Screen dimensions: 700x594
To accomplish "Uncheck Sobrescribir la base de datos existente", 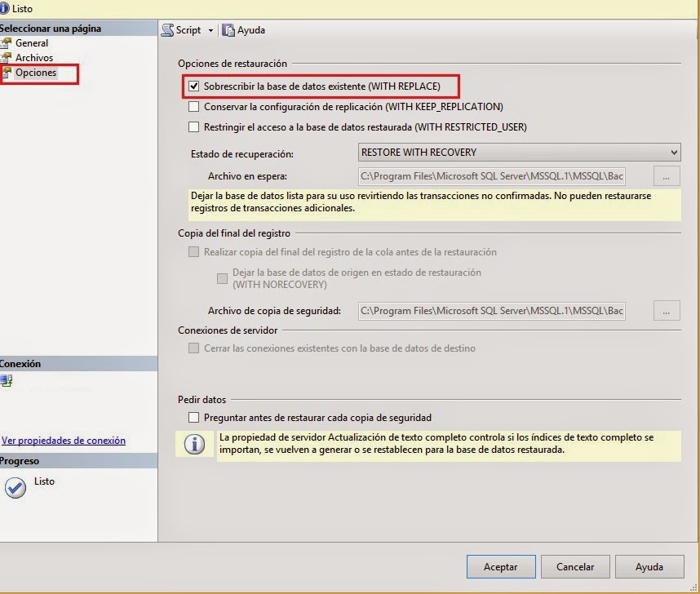I will click(x=194, y=84).
